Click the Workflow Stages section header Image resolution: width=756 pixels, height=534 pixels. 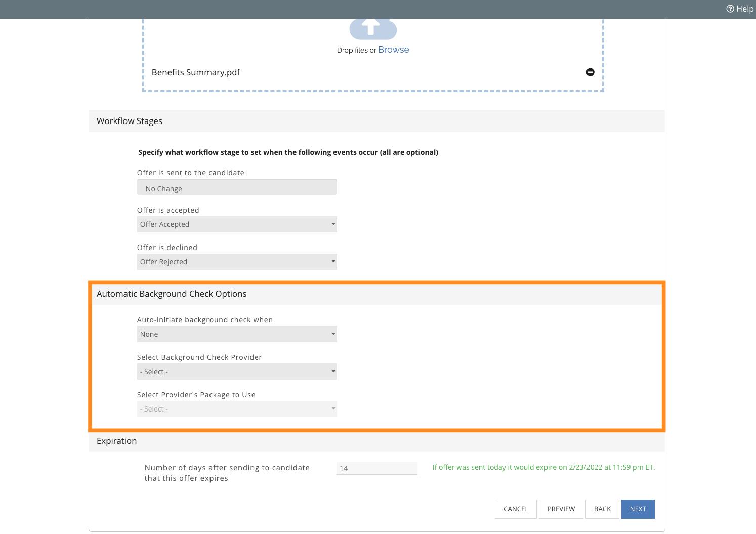pyautogui.click(x=130, y=121)
